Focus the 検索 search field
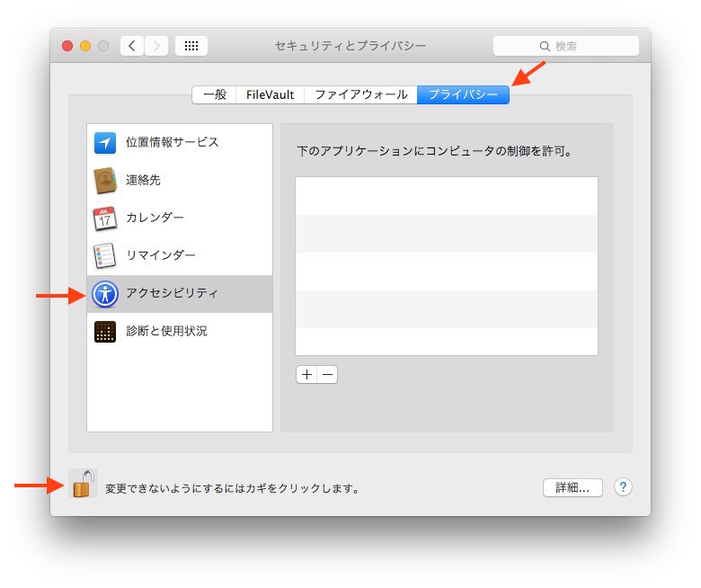The width and height of the screenshot is (701, 588). [x=566, y=46]
